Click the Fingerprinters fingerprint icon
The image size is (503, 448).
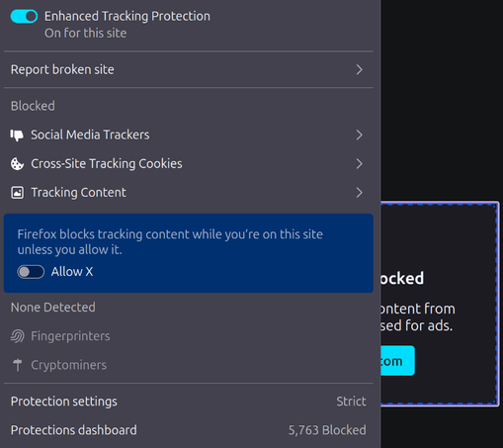click(17, 336)
